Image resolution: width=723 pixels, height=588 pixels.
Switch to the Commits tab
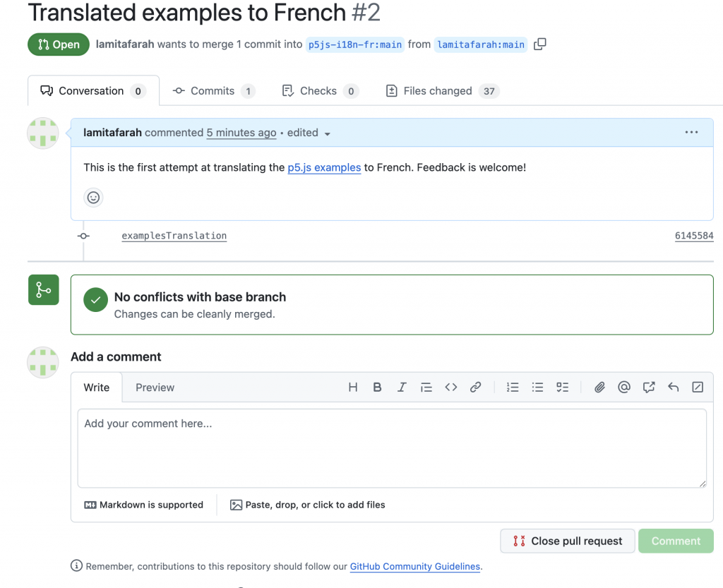[x=213, y=91]
